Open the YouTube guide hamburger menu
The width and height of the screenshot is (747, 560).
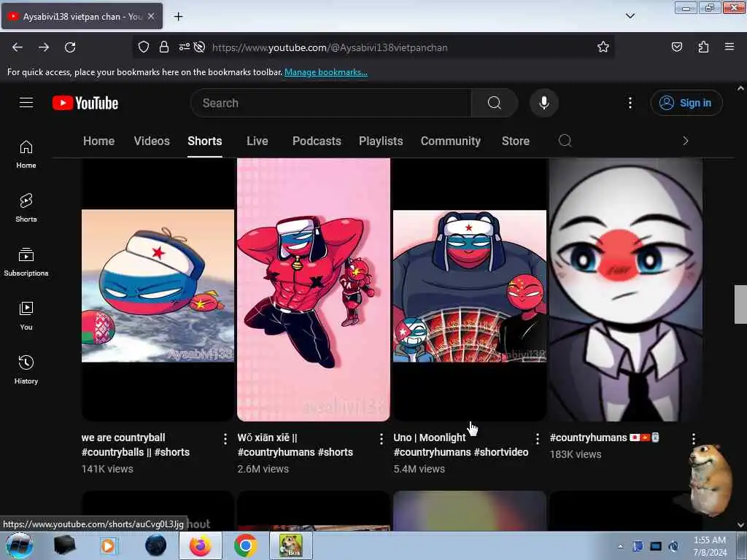pos(26,103)
